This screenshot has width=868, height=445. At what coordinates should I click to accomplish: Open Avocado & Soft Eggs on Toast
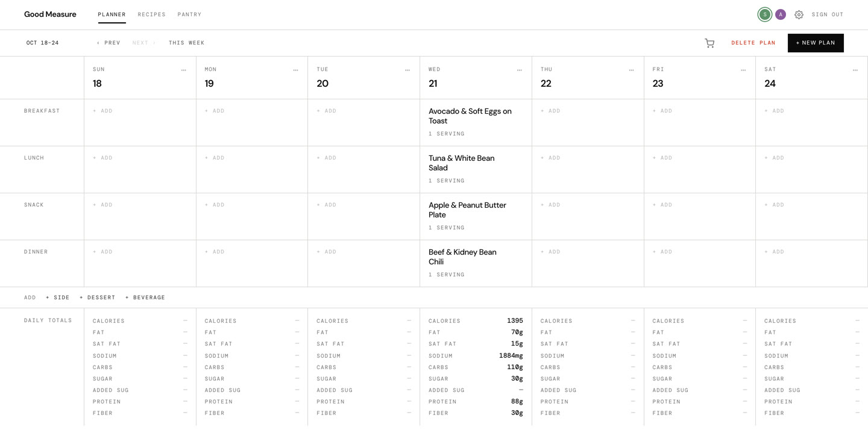coord(470,116)
